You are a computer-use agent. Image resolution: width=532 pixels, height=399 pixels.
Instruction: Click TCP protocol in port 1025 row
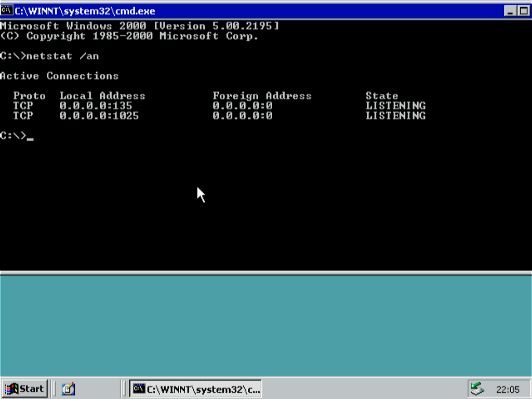pos(23,116)
